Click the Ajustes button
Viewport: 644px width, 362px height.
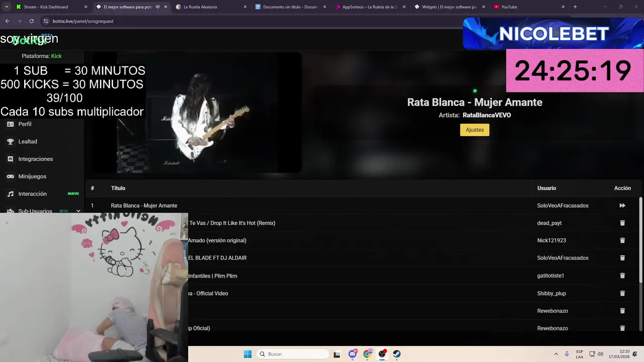(474, 130)
